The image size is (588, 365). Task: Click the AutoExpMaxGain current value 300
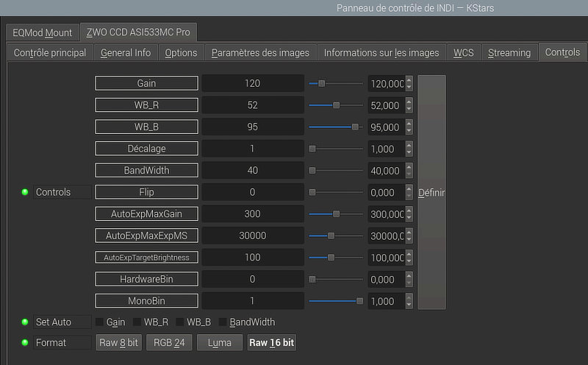[253, 213]
